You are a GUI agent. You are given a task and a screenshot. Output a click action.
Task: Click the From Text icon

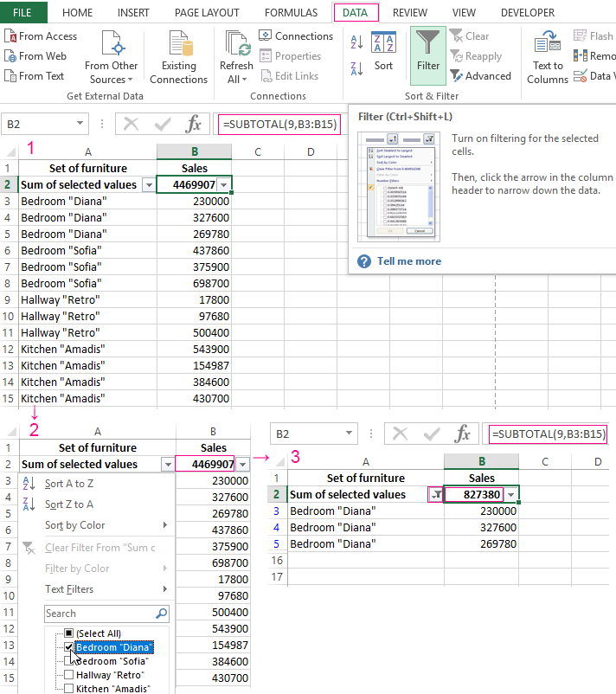pyautogui.click(x=10, y=76)
